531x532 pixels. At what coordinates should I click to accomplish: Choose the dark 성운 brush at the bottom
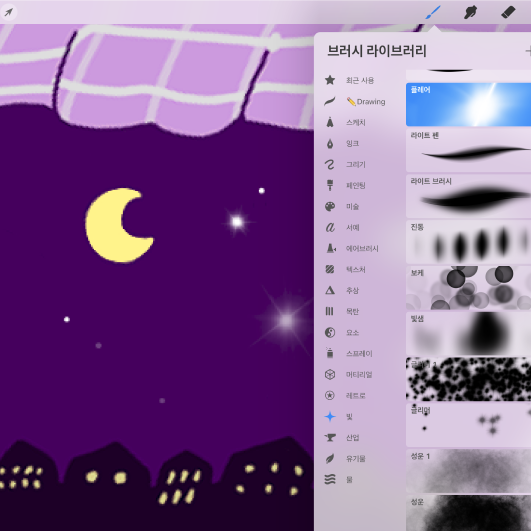coord(469,513)
